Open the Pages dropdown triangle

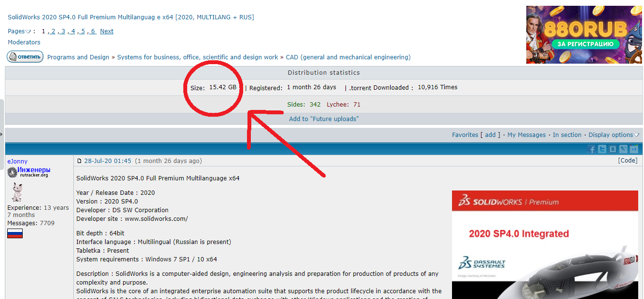pos(28,32)
